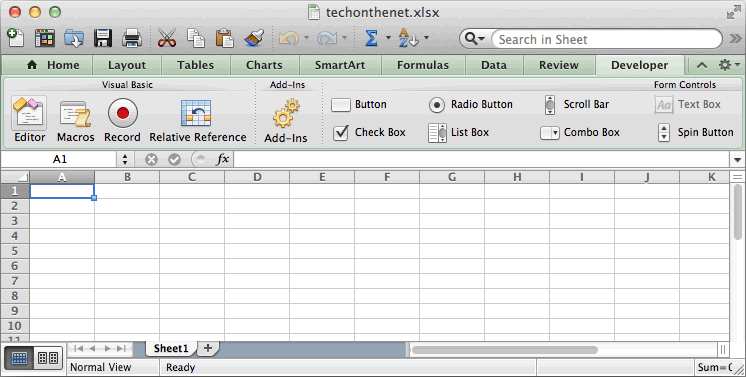Click the Format Painter brush icon
This screenshot has width=746, height=377.
(254, 38)
